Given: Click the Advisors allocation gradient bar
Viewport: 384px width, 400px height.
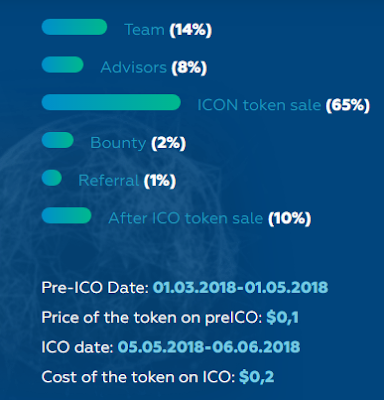Looking at the screenshot, I should (x=62, y=65).
